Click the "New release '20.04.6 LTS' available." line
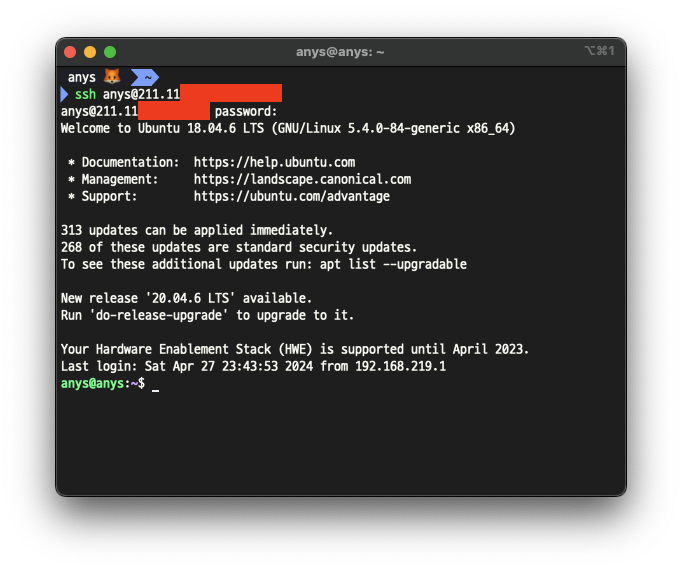Viewport: 682px width, 570px height. pos(186,298)
